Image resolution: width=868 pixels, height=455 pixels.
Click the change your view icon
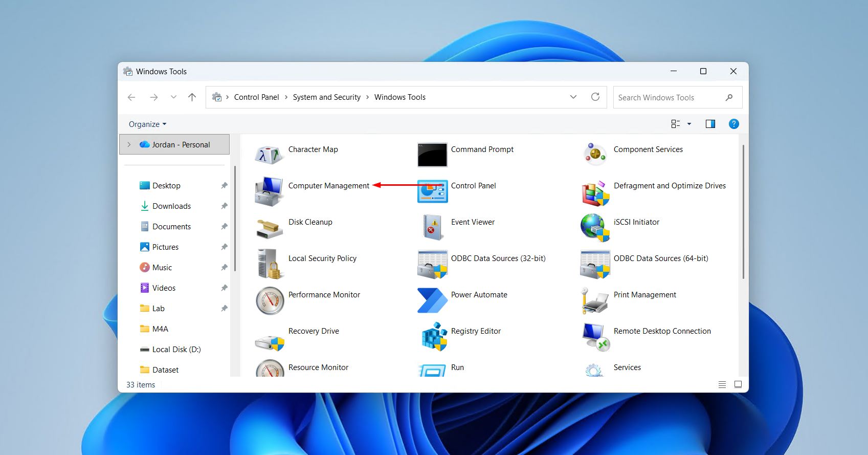click(x=675, y=124)
